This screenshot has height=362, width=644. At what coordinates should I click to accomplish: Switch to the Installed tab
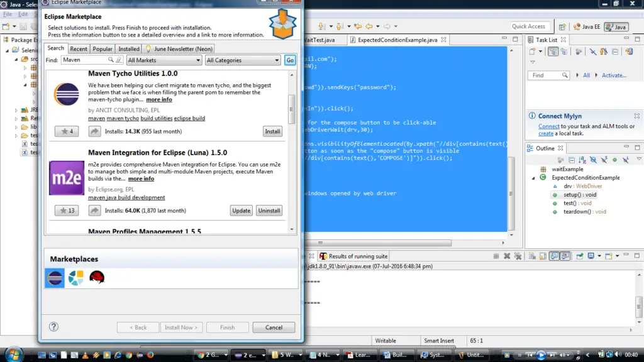(129, 49)
